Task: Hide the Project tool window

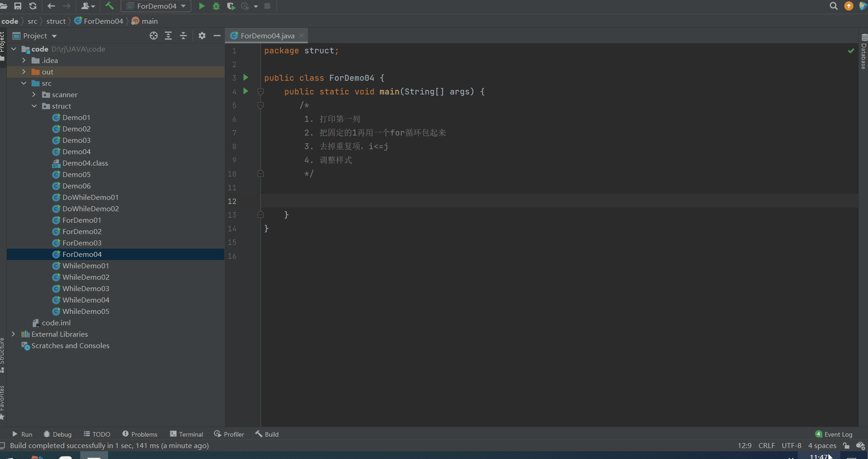Action: (217, 36)
